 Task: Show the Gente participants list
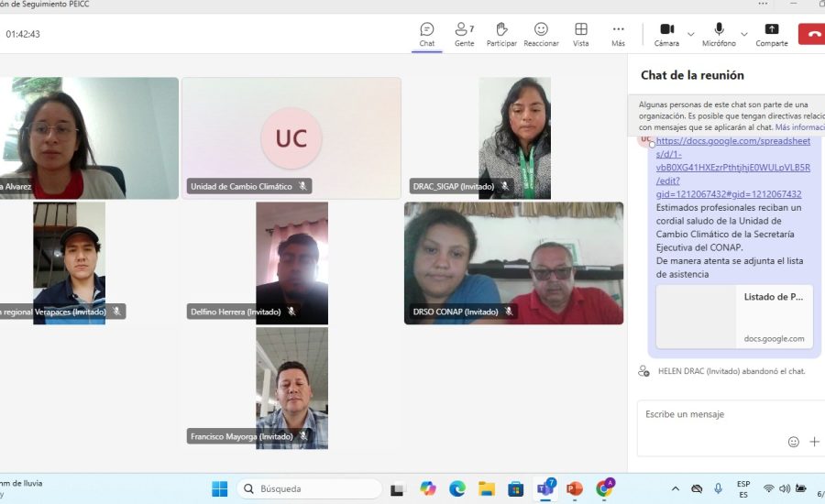[x=465, y=34]
